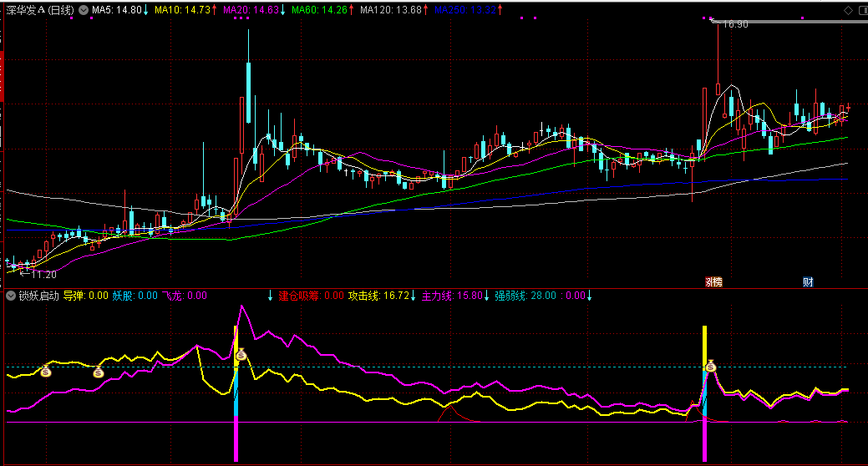The width and height of the screenshot is (868, 466).
Task: Click the MA10: 14.73 label
Action: (183, 10)
